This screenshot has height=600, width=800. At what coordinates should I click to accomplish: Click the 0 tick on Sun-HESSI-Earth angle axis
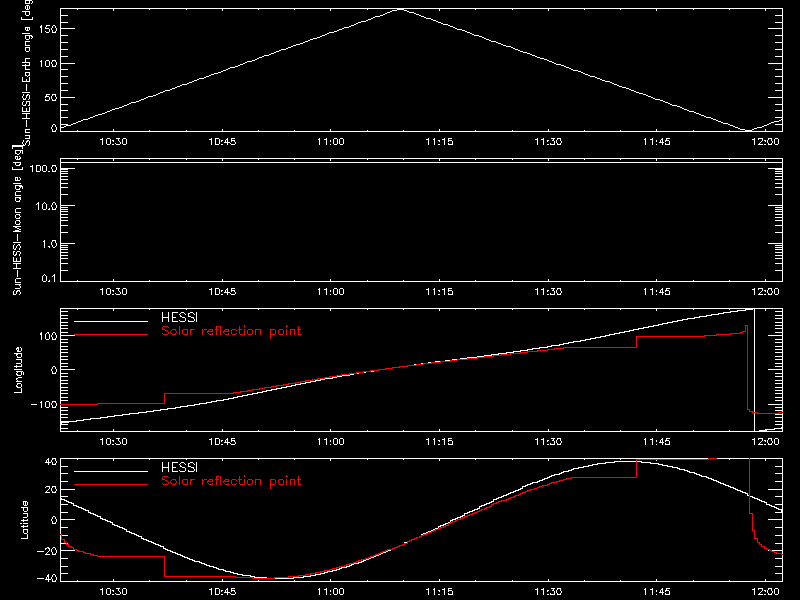point(54,128)
